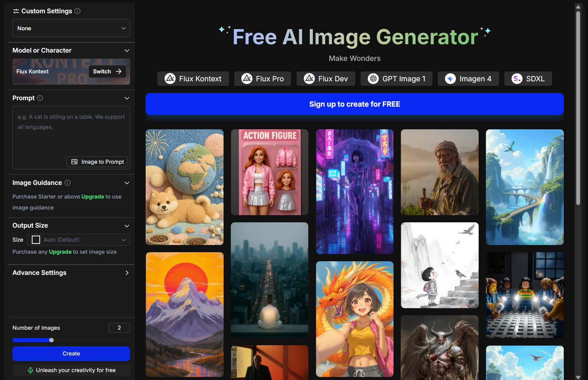Open the Action Figure image thumbnail

(x=269, y=172)
